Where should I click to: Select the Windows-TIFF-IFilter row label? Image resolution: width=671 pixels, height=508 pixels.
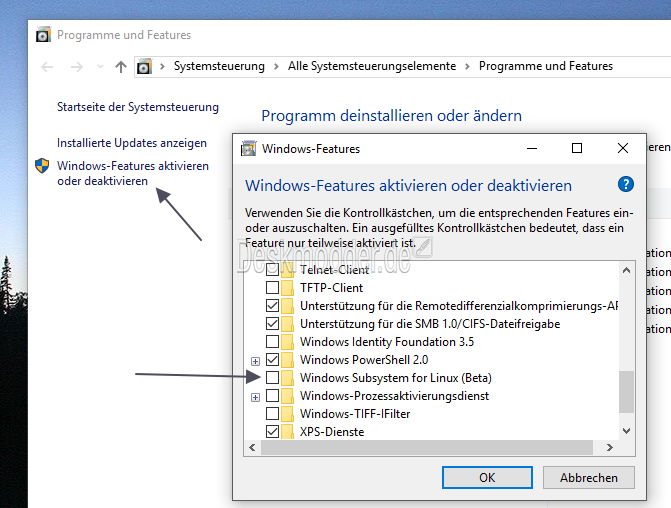[355, 414]
